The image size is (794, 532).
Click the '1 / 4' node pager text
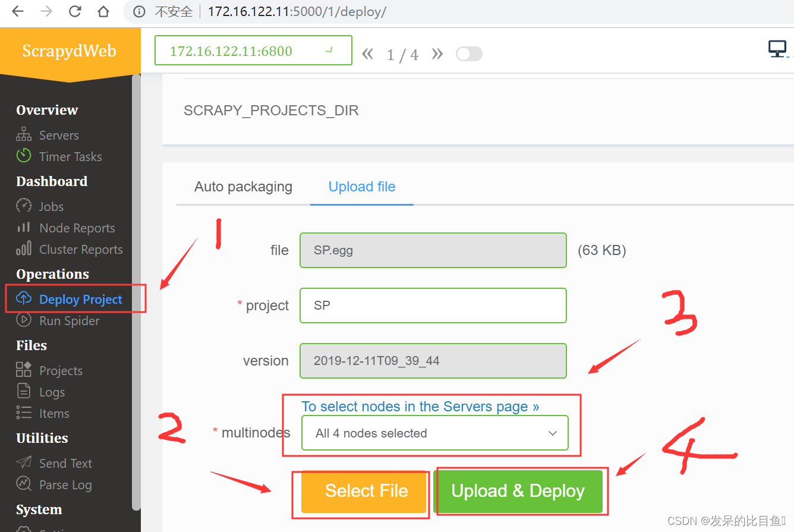[x=402, y=55]
